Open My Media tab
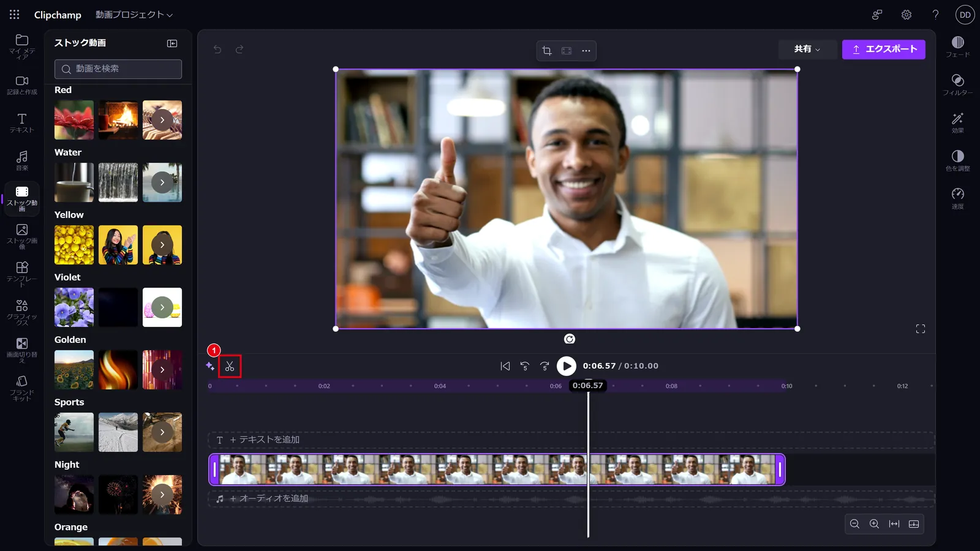This screenshot has height=551, width=980. pyautogui.click(x=22, y=47)
